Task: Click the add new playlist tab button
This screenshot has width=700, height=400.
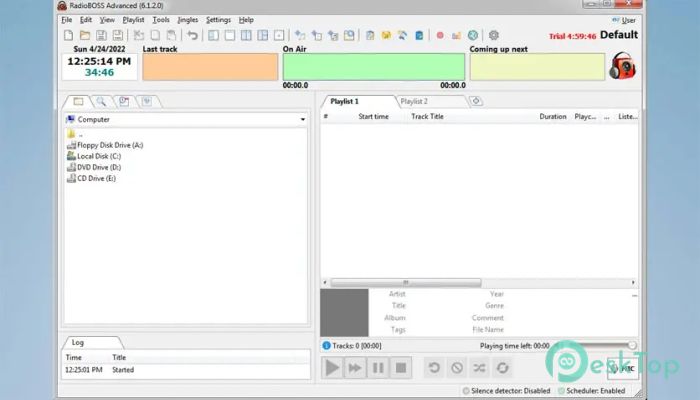Action: [476, 101]
